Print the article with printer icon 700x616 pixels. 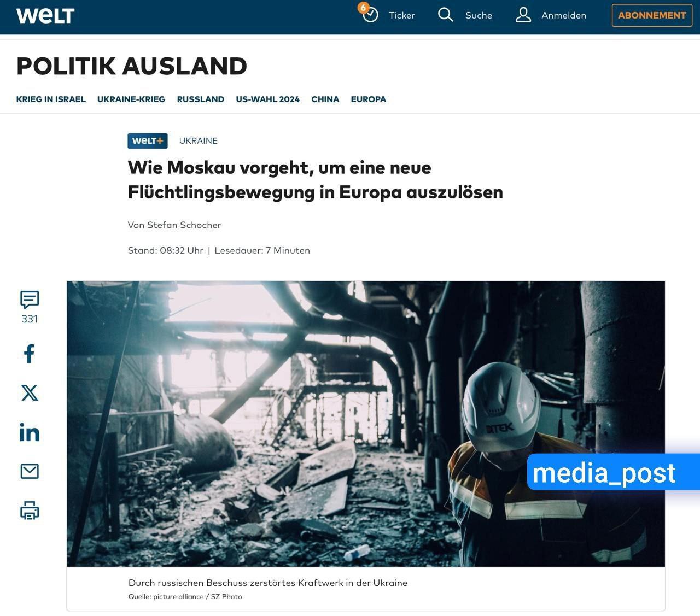point(30,511)
